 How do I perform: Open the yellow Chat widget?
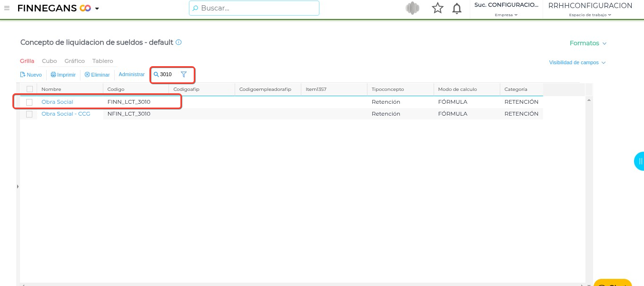[613, 283]
